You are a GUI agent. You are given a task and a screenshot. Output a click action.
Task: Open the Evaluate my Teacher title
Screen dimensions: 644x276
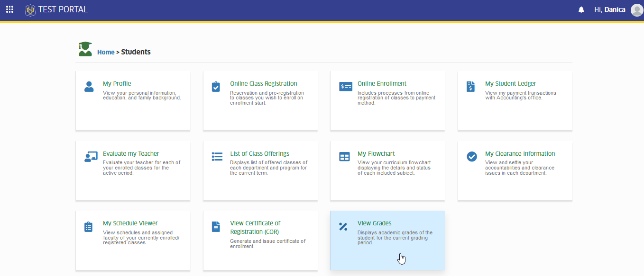tap(131, 154)
